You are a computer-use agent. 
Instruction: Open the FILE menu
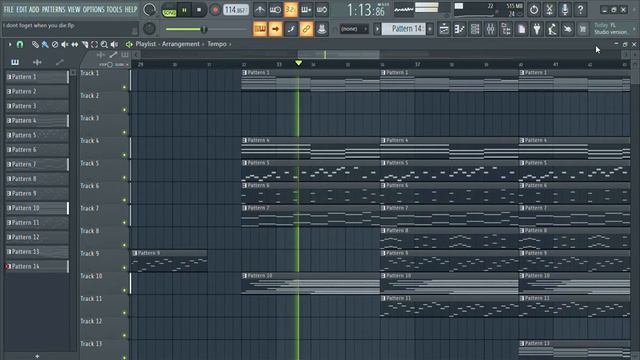coord(8,9)
